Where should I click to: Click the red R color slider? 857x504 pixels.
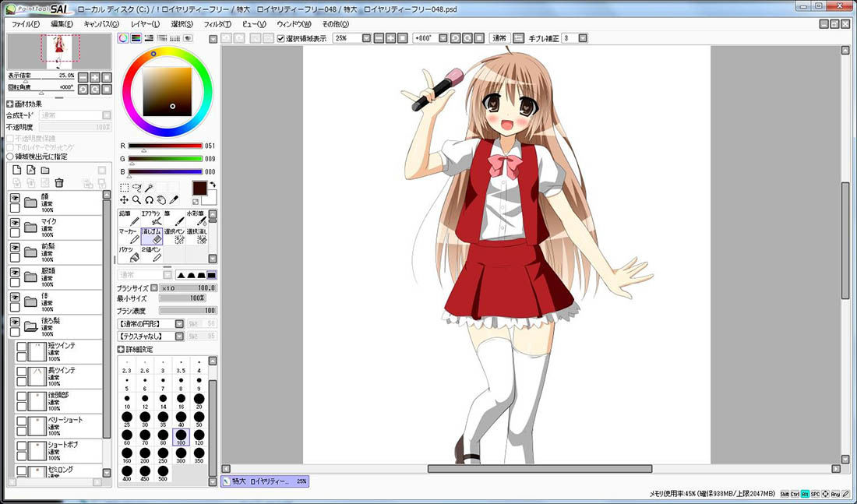pos(165,146)
